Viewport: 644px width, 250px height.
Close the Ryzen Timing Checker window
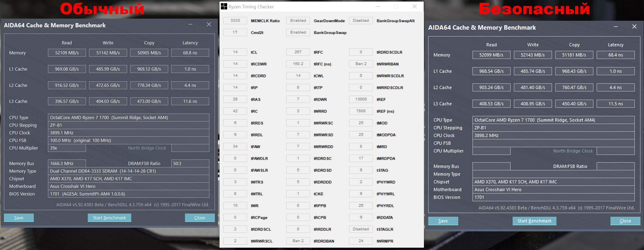coord(414,7)
